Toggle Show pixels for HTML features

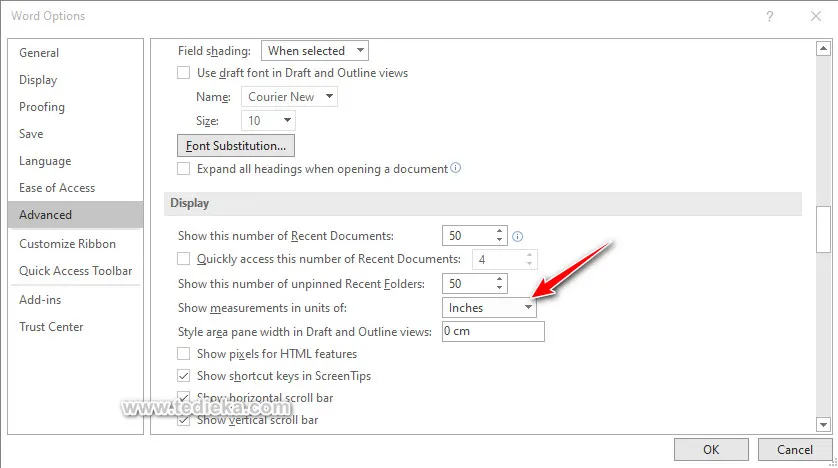[183, 354]
